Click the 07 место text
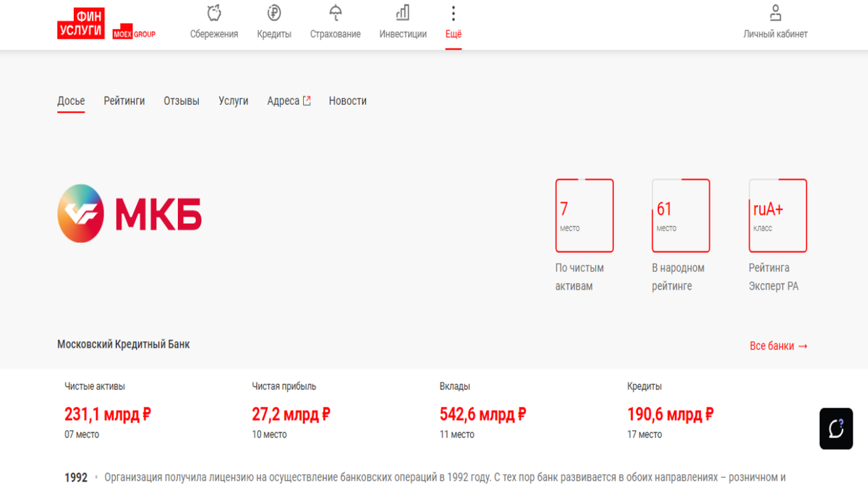 [x=82, y=435]
